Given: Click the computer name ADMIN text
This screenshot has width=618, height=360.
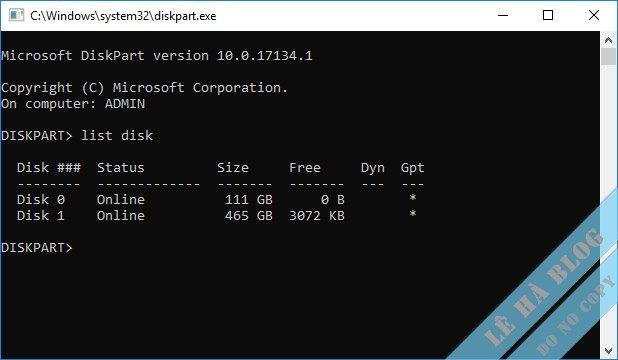Looking at the screenshot, I should tap(125, 104).
